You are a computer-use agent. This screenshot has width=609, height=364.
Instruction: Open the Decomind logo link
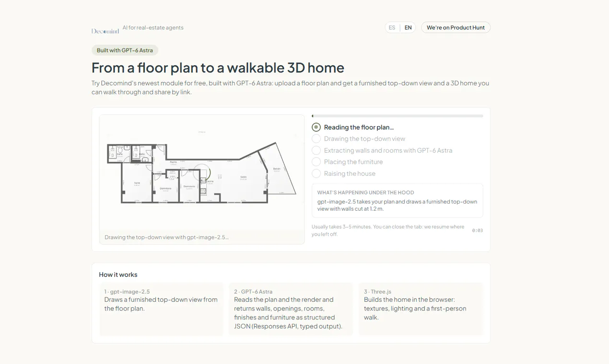[x=105, y=31]
